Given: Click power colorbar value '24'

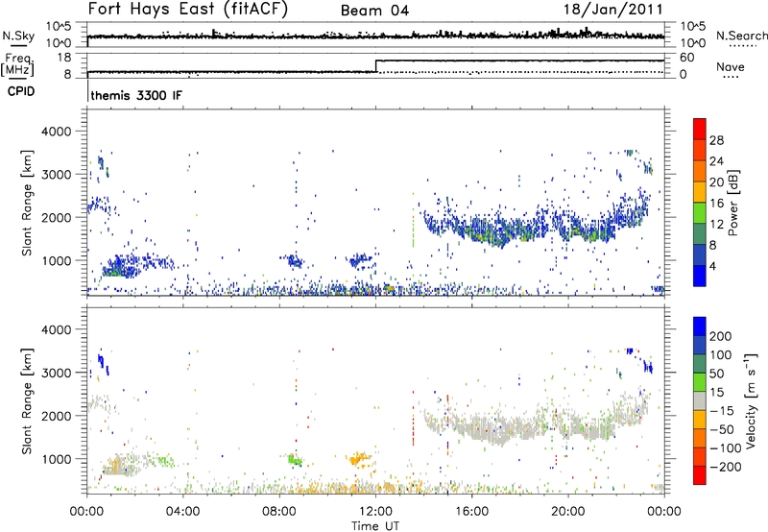Looking at the screenshot, I should point(716,161).
